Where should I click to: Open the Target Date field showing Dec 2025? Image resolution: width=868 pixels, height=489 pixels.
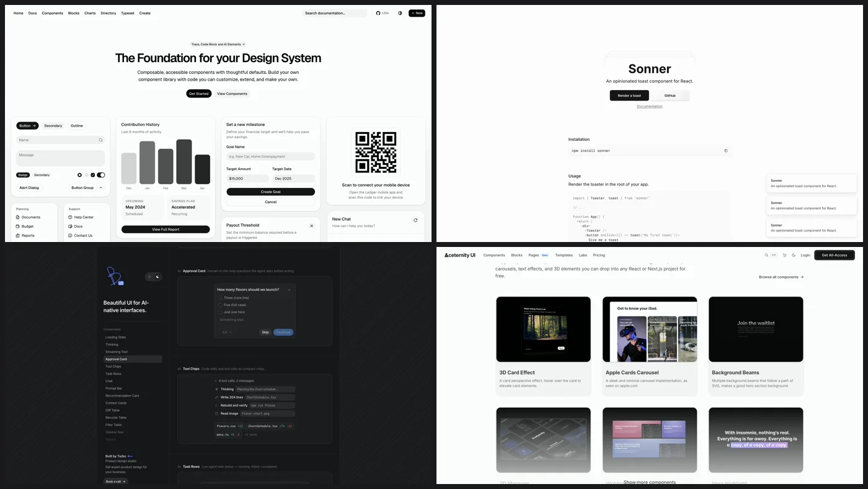click(x=293, y=179)
